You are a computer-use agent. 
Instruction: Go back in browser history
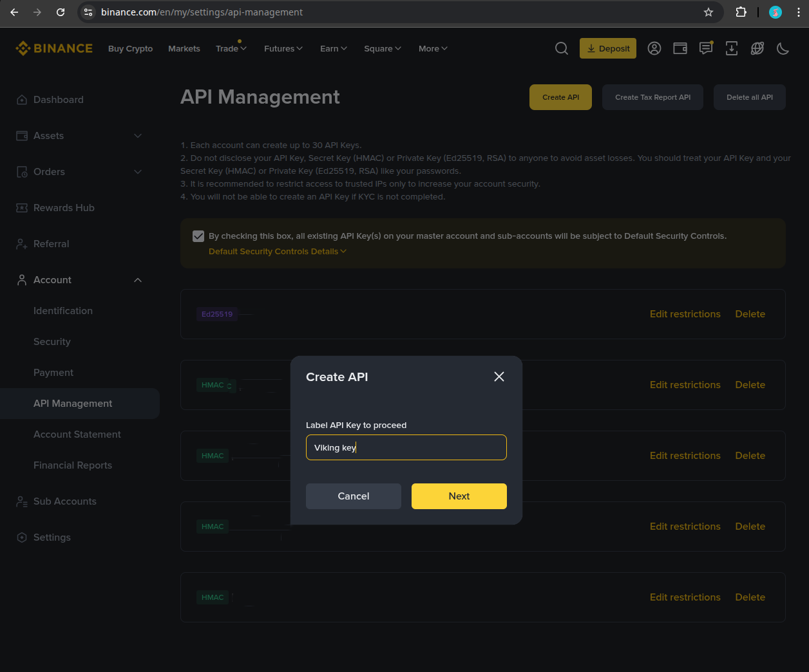[14, 12]
